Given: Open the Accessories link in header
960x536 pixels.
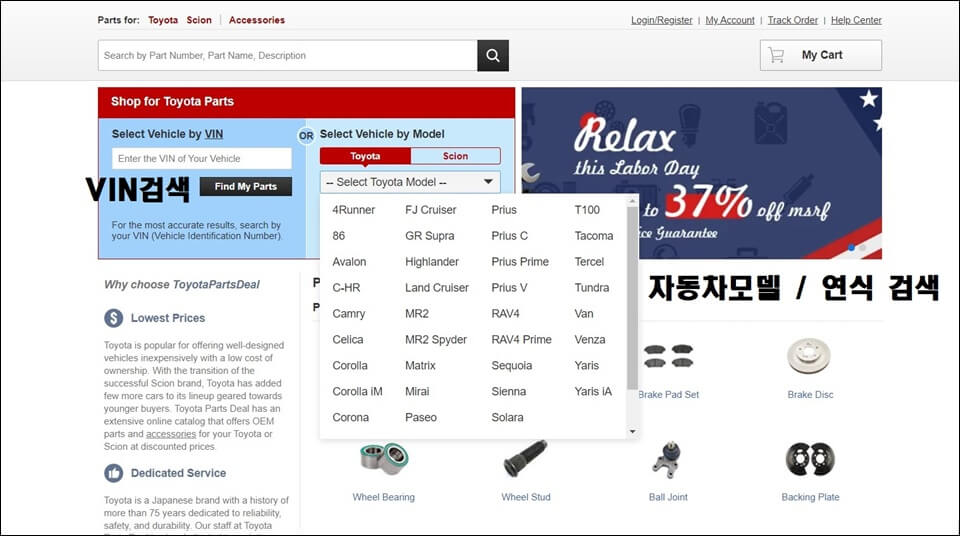Looking at the screenshot, I should 257,20.
